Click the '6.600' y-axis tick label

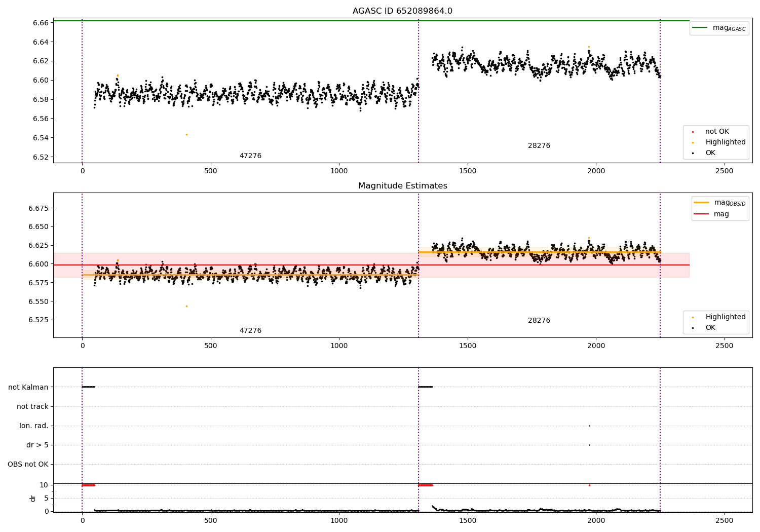tap(39, 264)
